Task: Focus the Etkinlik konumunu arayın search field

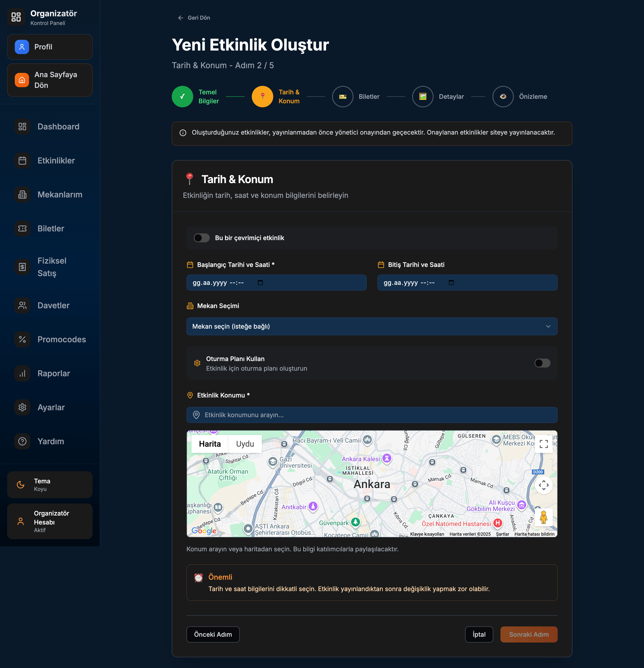Action: (372, 415)
